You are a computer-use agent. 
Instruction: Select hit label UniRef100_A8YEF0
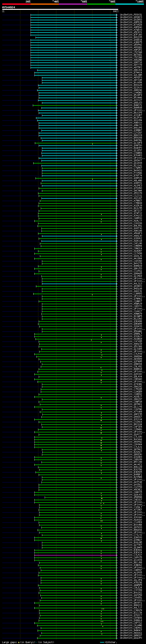point(131,77)
